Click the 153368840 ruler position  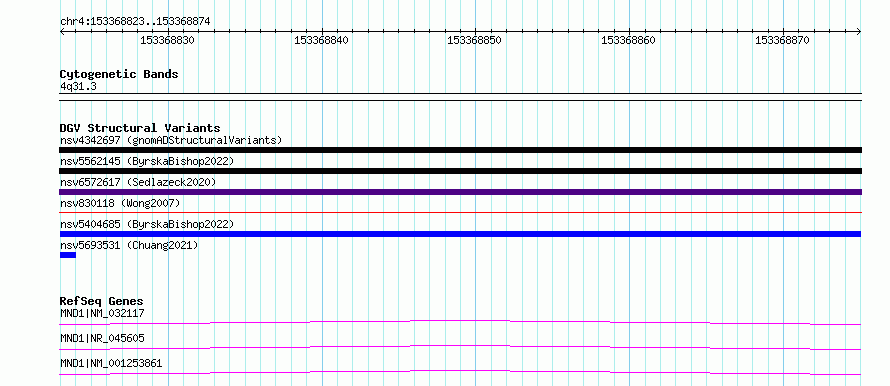321,40
